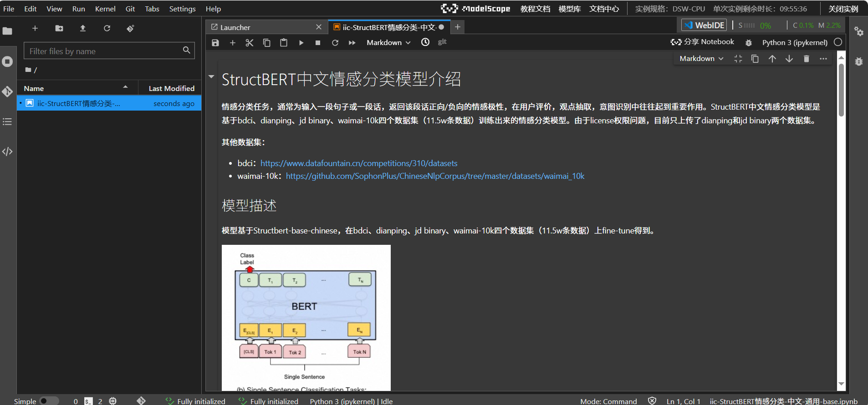Viewport: 868px width, 405px height.
Task: Click the collapse-arrows icon in the cell toolbar
Action: pos(738,59)
